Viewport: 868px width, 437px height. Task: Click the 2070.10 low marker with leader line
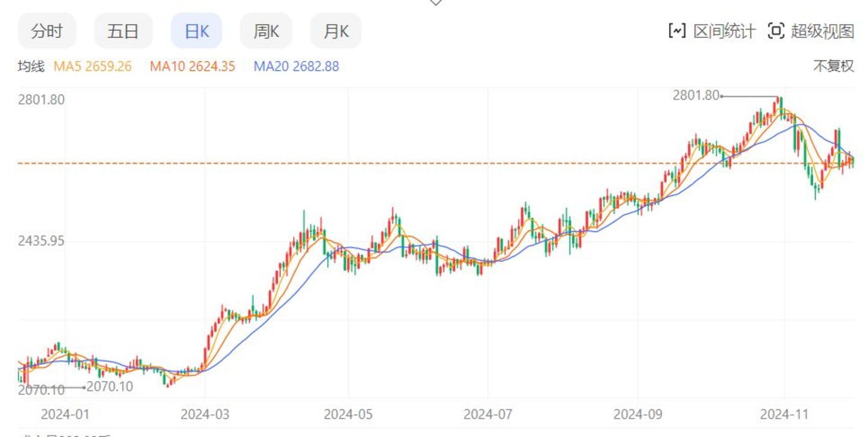[109, 387]
